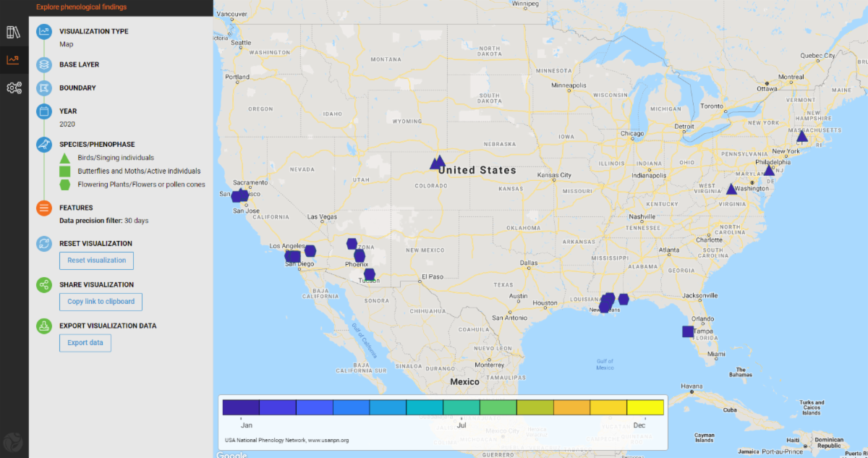Click Copy link to clipboard button
Viewport: 868px width, 458px height.
[x=101, y=302]
